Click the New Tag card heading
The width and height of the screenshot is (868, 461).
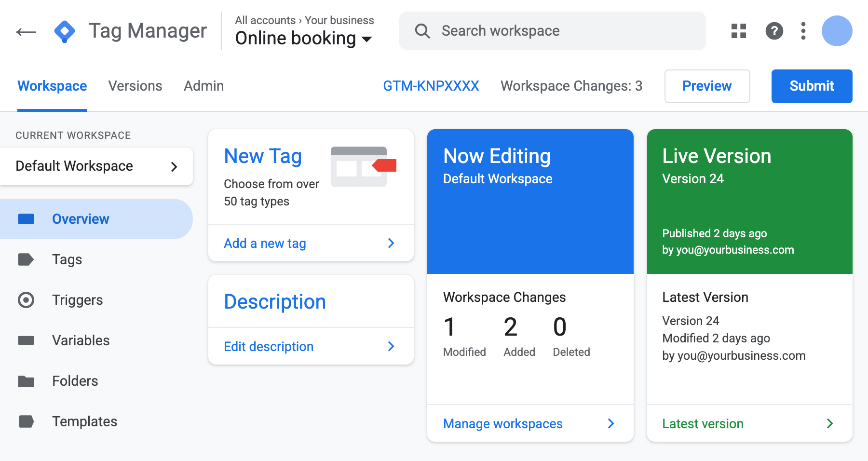tap(263, 156)
